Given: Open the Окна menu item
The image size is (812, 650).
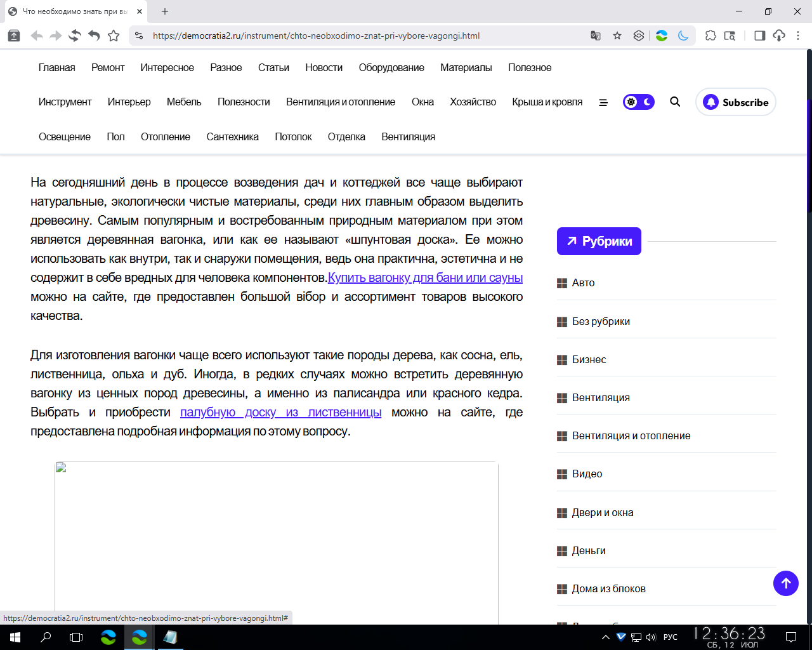Looking at the screenshot, I should (422, 102).
